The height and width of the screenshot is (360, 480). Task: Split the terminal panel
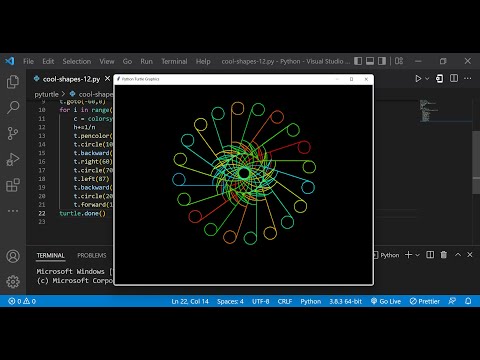(430, 255)
